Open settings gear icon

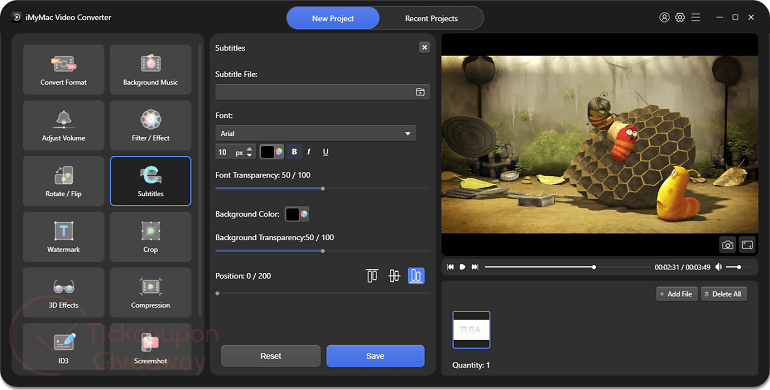point(680,17)
